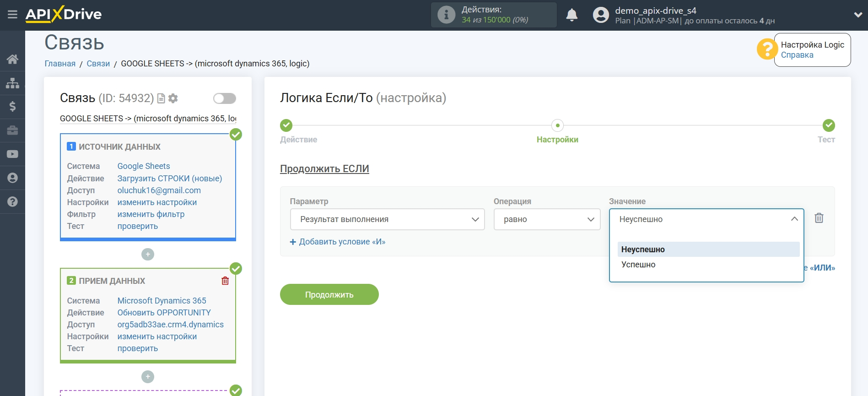This screenshot has width=868, height=396.
Task: Open connection settings gear icon
Action: pyautogui.click(x=173, y=98)
